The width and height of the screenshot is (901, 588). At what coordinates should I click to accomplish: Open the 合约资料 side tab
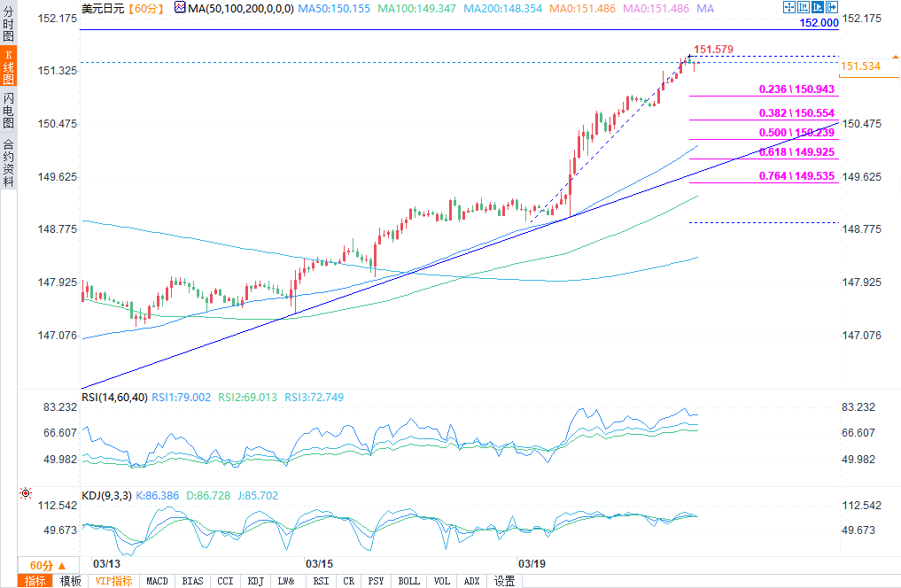[9, 162]
